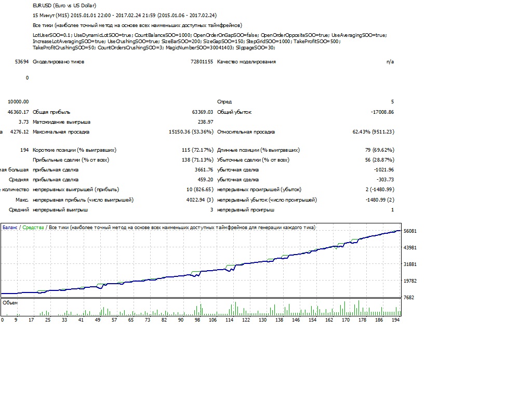Select the long positions value 79 (69.62%)
Viewport: 532px width, 399px height.
click(380, 150)
